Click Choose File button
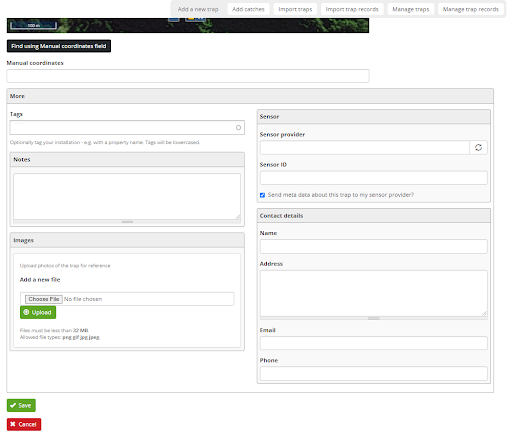 tap(44, 299)
